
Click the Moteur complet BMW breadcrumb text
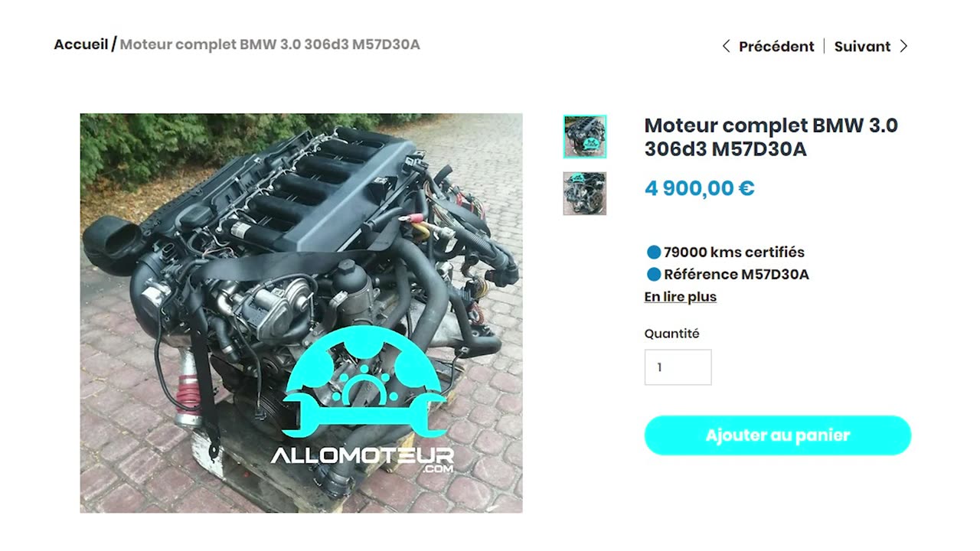click(269, 44)
